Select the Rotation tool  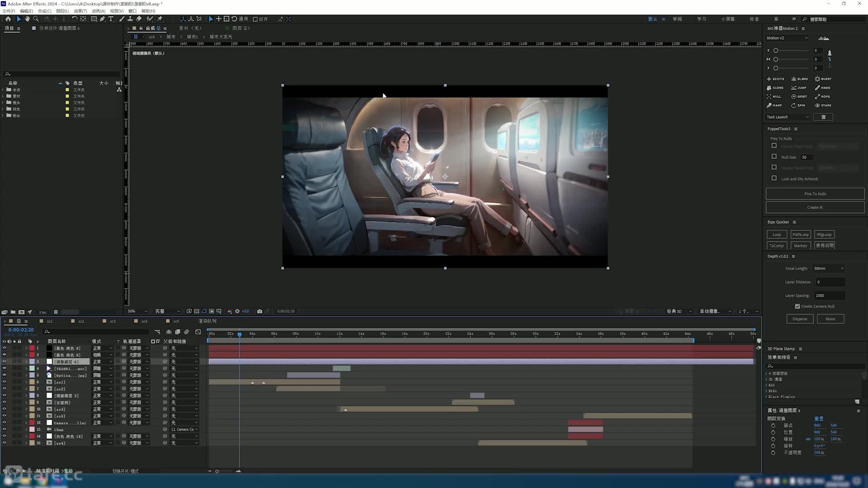pos(74,19)
